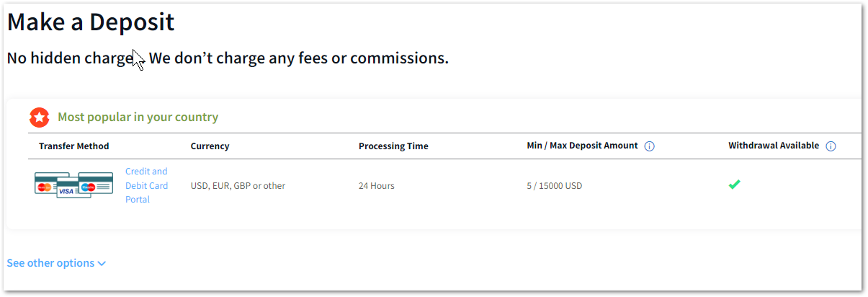Screen dimensions: 868x297
Task: Click the green withdrawal available checkmark
Action: [734, 185]
